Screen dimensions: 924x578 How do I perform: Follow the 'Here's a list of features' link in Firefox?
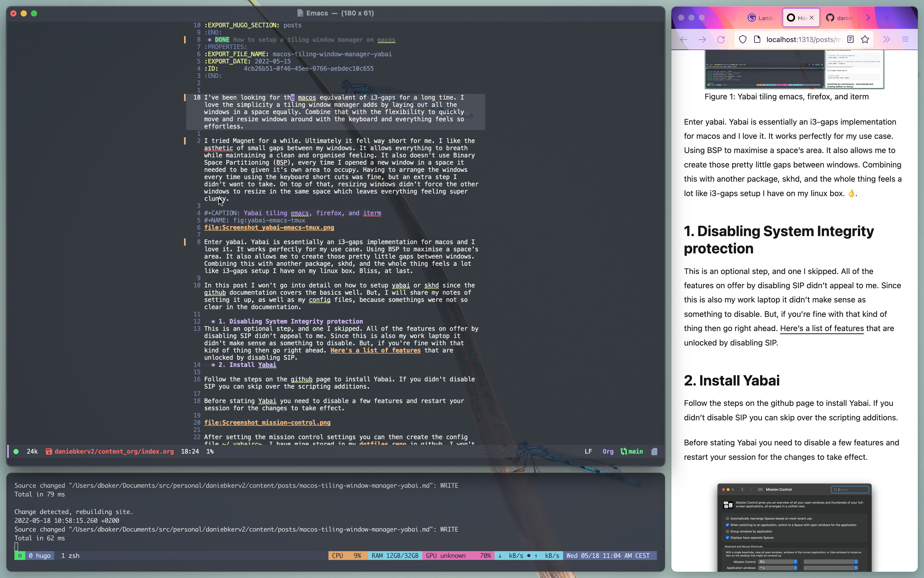click(x=822, y=328)
